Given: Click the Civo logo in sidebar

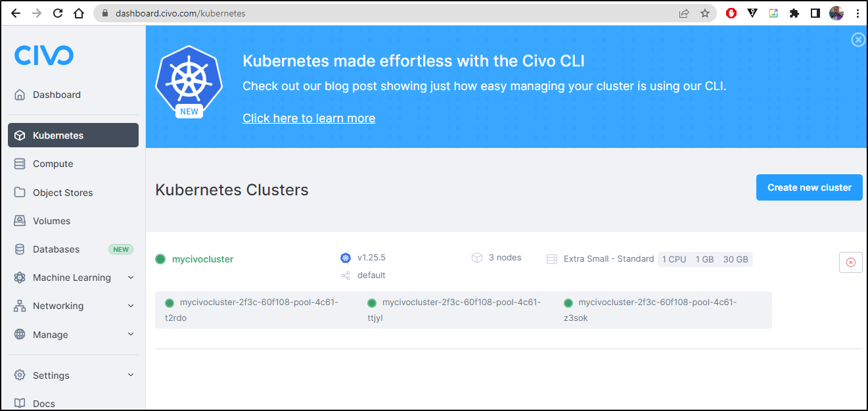Looking at the screenshot, I should click(x=44, y=55).
